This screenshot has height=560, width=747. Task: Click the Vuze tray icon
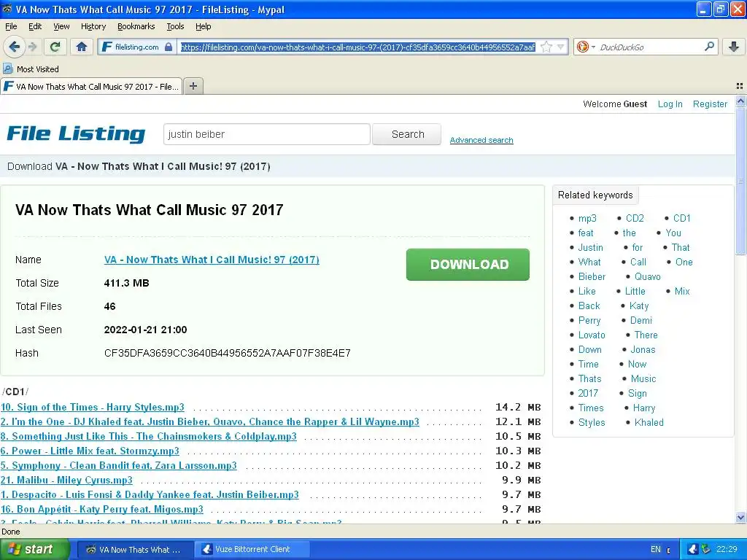point(694,549)
